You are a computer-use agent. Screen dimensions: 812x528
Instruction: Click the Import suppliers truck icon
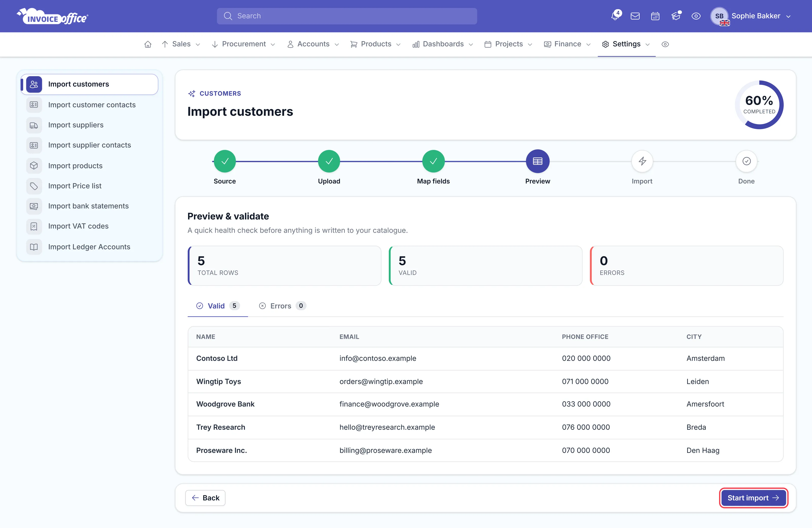point(34,125)
